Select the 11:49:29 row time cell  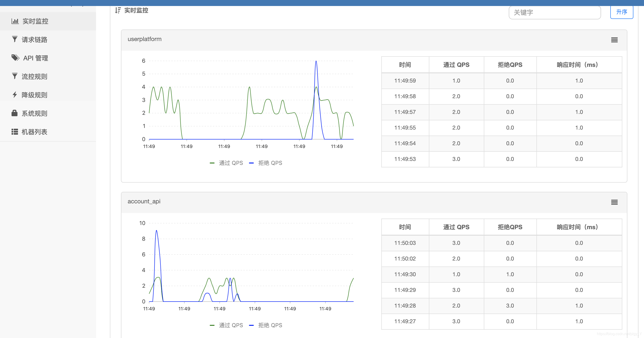(x=405, y=290)
